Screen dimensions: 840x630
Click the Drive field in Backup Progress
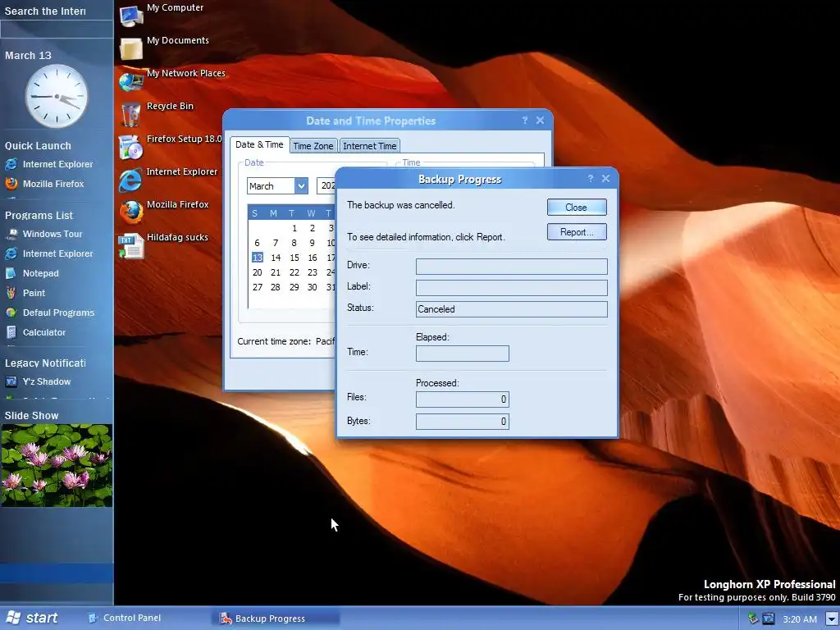tap(512, 267)
